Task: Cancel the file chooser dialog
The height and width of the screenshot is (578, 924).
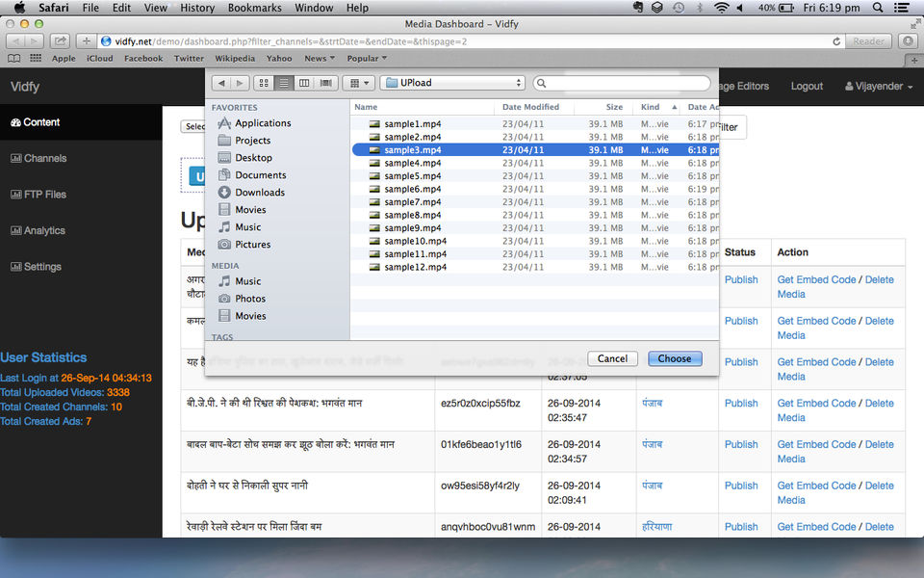Action: pos(612,358)
